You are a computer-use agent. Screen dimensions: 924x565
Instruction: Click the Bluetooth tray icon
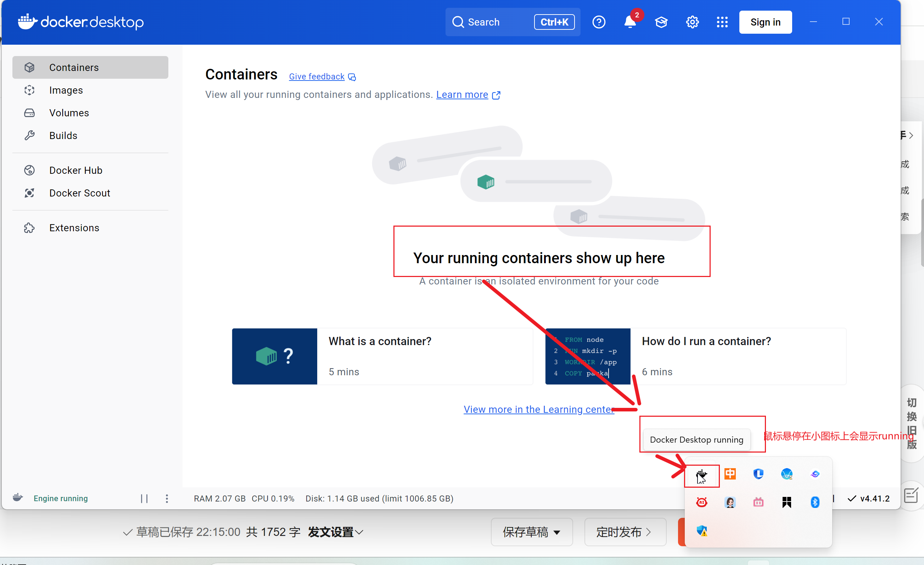click(814, 502)
